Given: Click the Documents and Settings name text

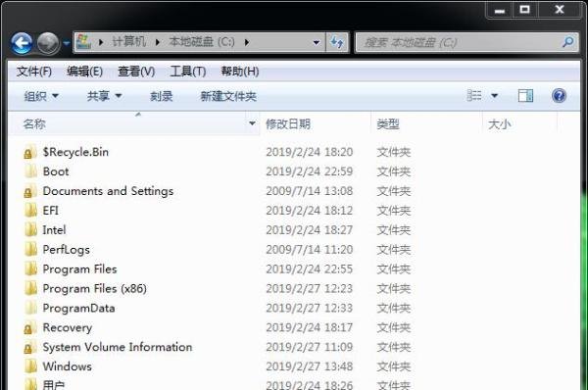Looking at the screenshot, I should coord(108,191).
